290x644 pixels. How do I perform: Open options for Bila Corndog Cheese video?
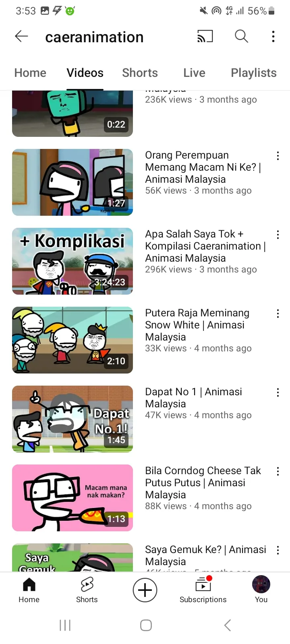278,471
